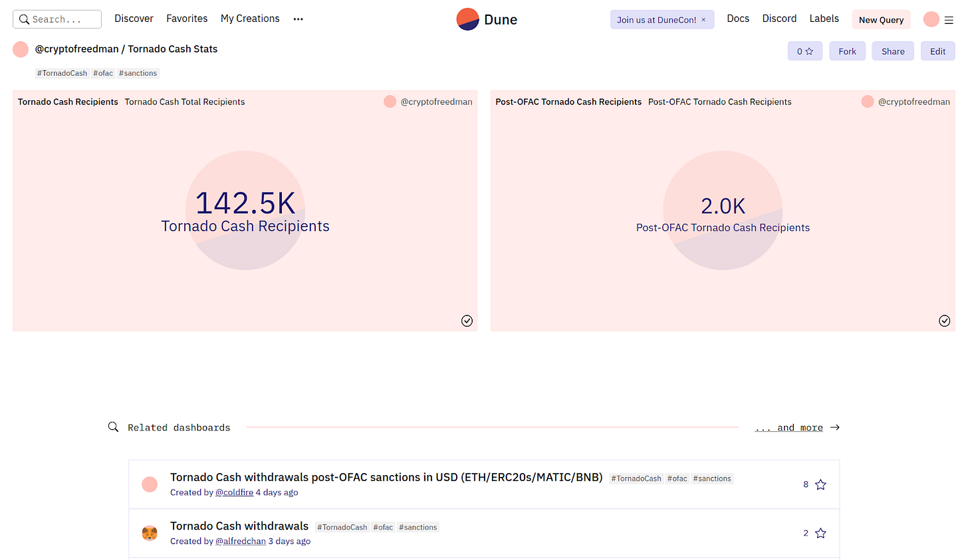
Task: Open @cryptofreedman profile on left panel
Action: (x=436, y=102)
